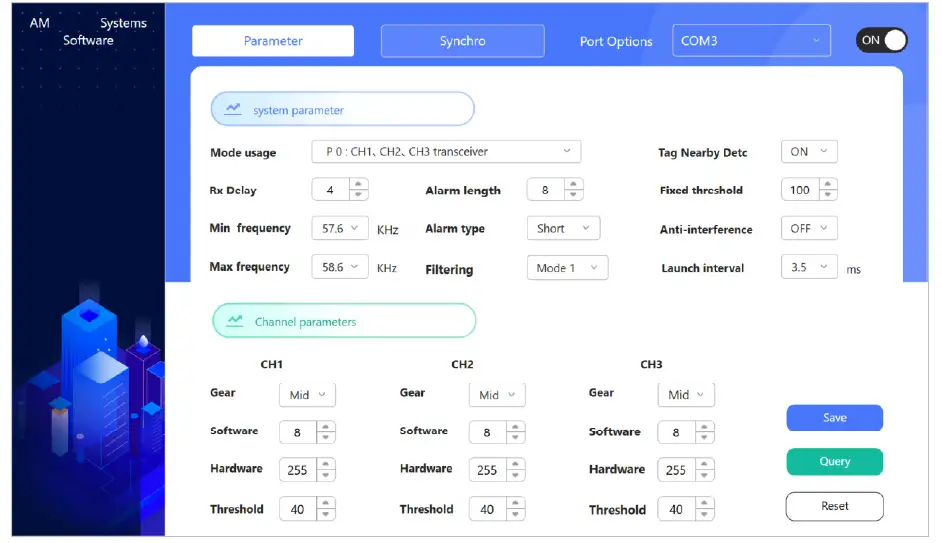The width and height of the screenshot is (942, 543).
Task: Toggle the ON power switch
Action: (881, 40)
